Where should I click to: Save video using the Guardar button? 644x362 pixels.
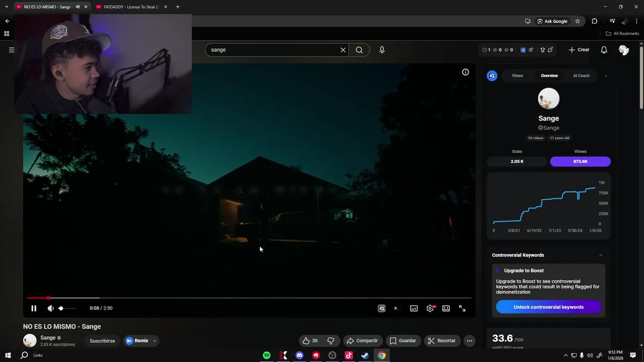pos(404,341)
